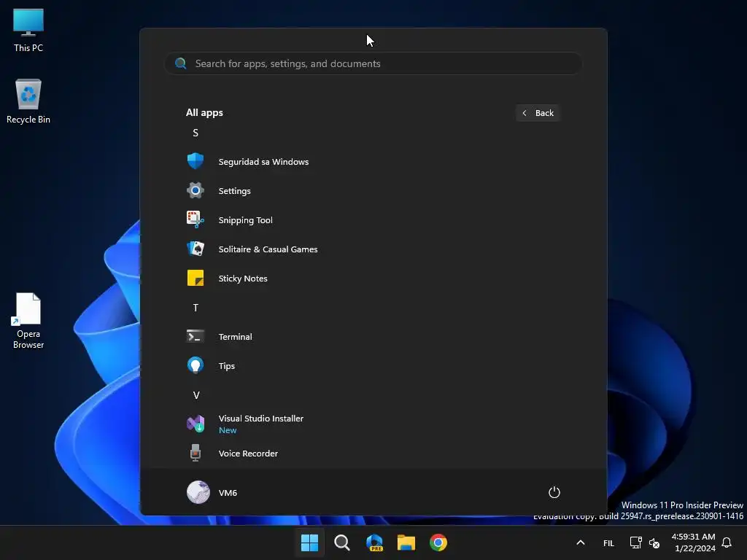Open Seguridad sa Windows shield icon
Screen dimensions: 747x560
pos(196,161)
